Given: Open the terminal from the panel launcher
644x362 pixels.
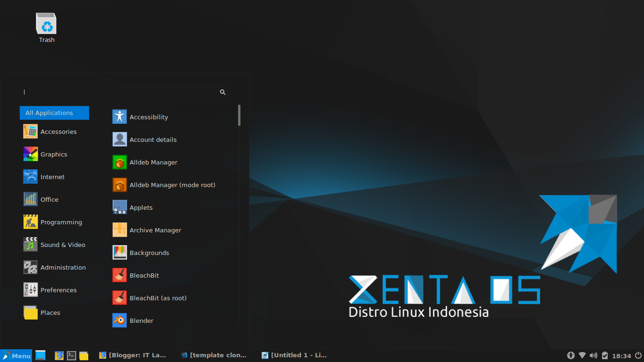Looking at the screenshot, I should [72, 355].
